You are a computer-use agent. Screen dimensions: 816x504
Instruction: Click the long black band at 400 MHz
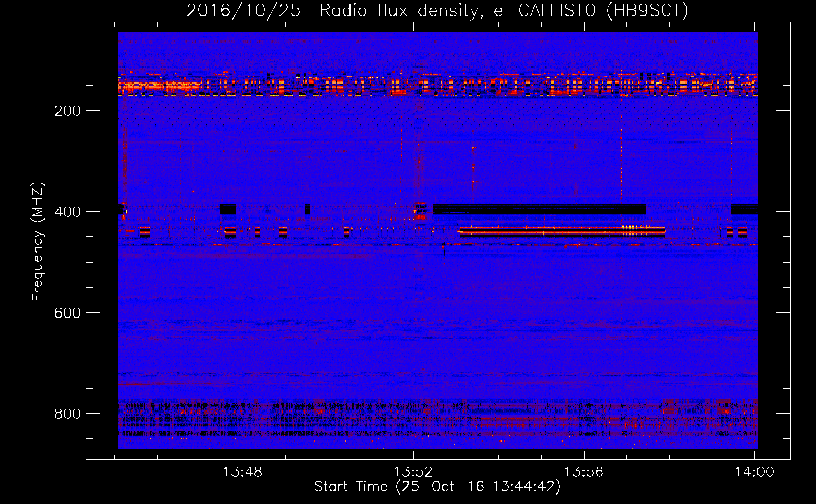tap(540, 209)
